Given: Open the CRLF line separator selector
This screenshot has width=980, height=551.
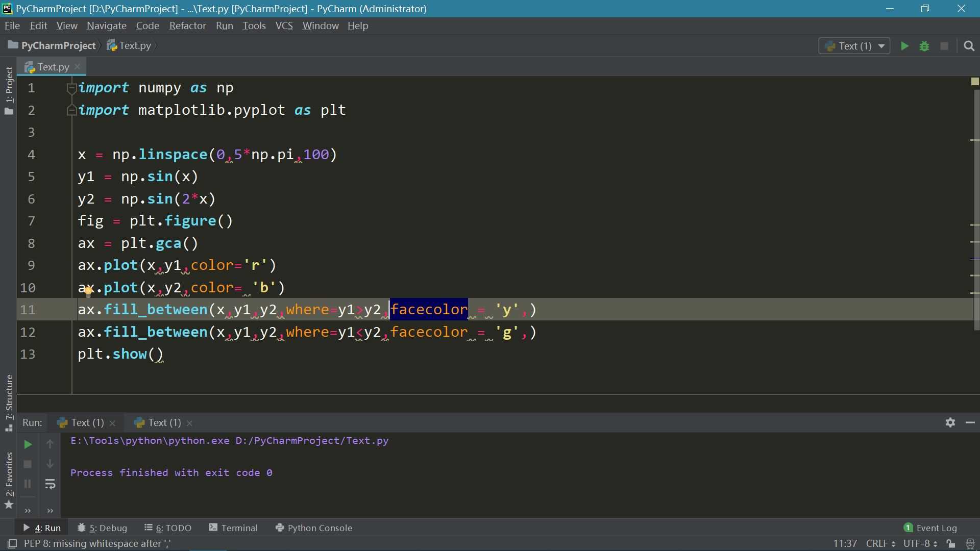Looking at the screenshot, I should coord(880,543).
